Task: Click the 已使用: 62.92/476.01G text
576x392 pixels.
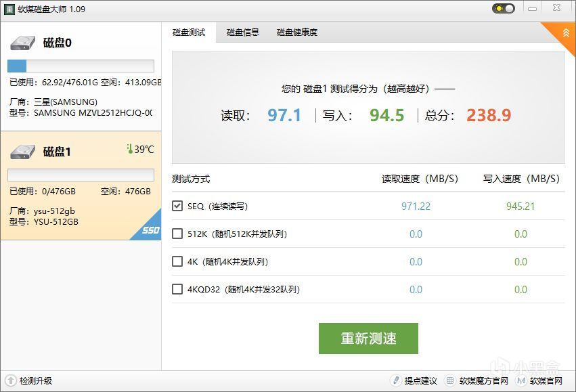Action: [x=53, y=82]
